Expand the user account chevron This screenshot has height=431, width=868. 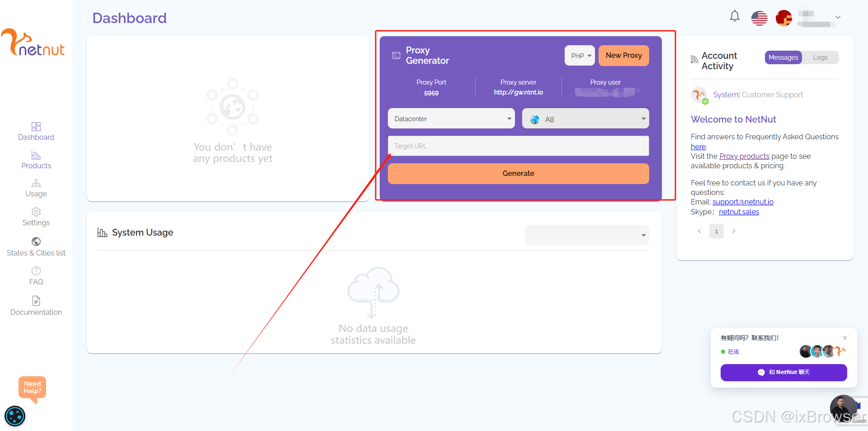pos(838,17)
